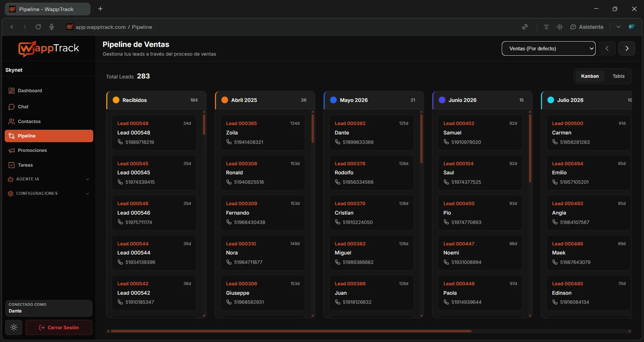
Task: Expand the chevron next to Asistente
Action: pyautogui.click(x=618, y=27)
